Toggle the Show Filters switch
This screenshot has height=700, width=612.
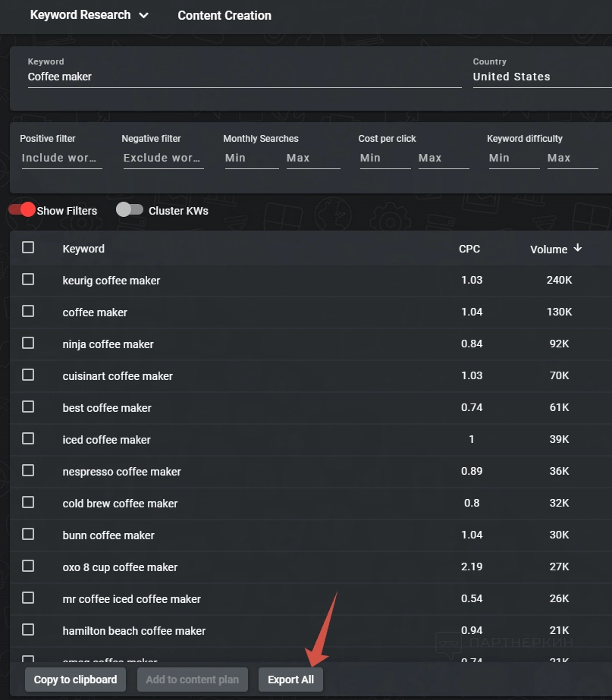(23, 210)
